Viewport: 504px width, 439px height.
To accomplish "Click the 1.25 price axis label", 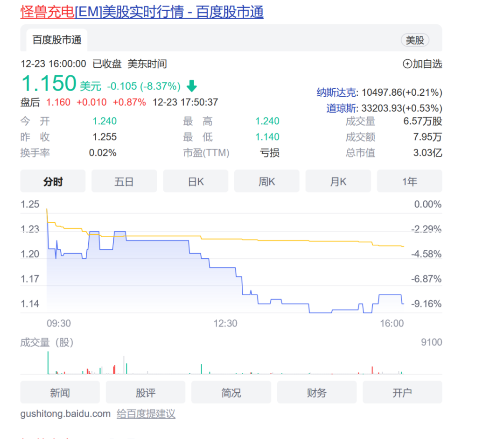I will tap(30, 204).
